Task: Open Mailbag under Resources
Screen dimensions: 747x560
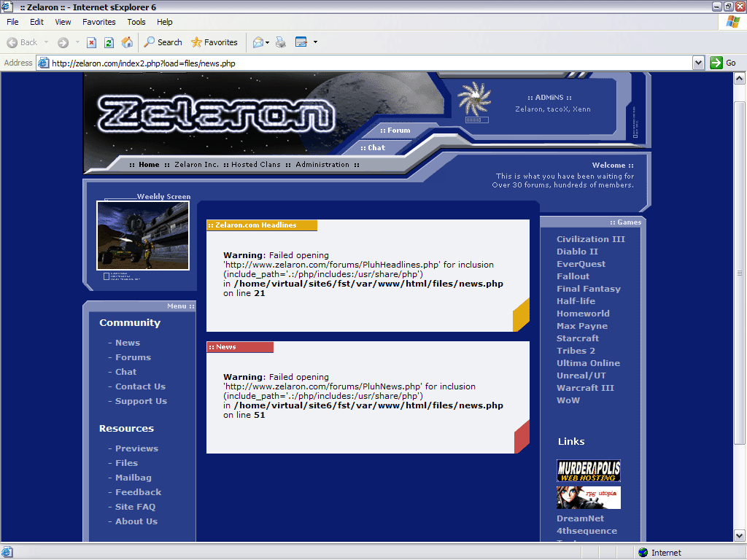Action: tap(133, 478)
